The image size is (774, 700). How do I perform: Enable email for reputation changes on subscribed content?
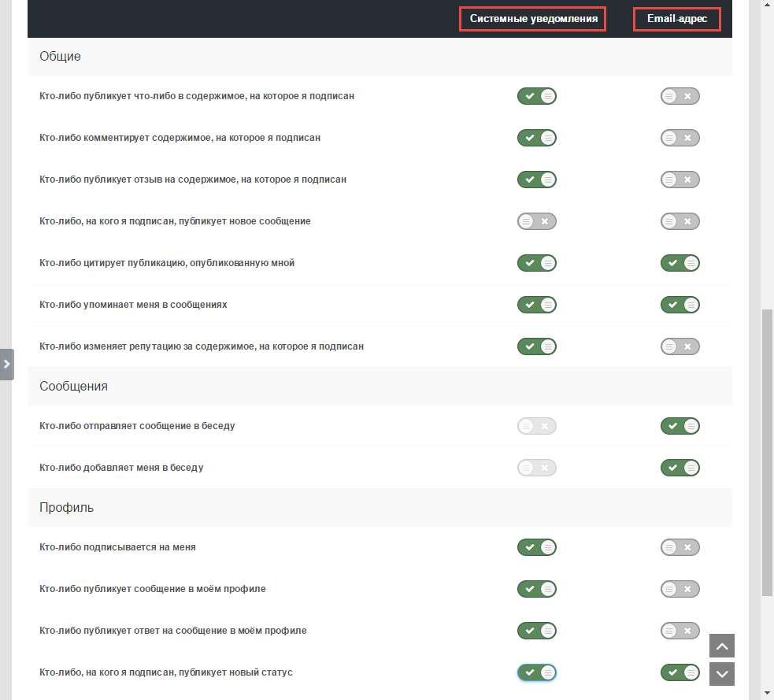(x=680, y=346)
